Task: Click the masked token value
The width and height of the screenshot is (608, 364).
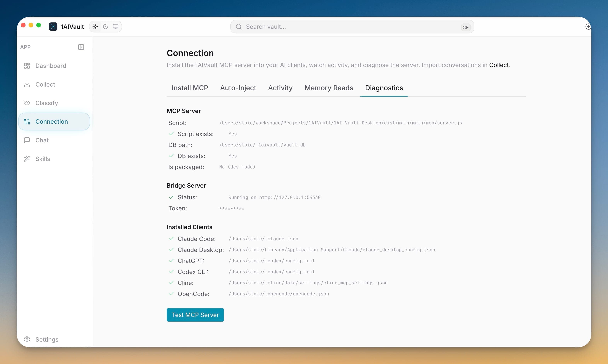Action: tap(232, 209)
